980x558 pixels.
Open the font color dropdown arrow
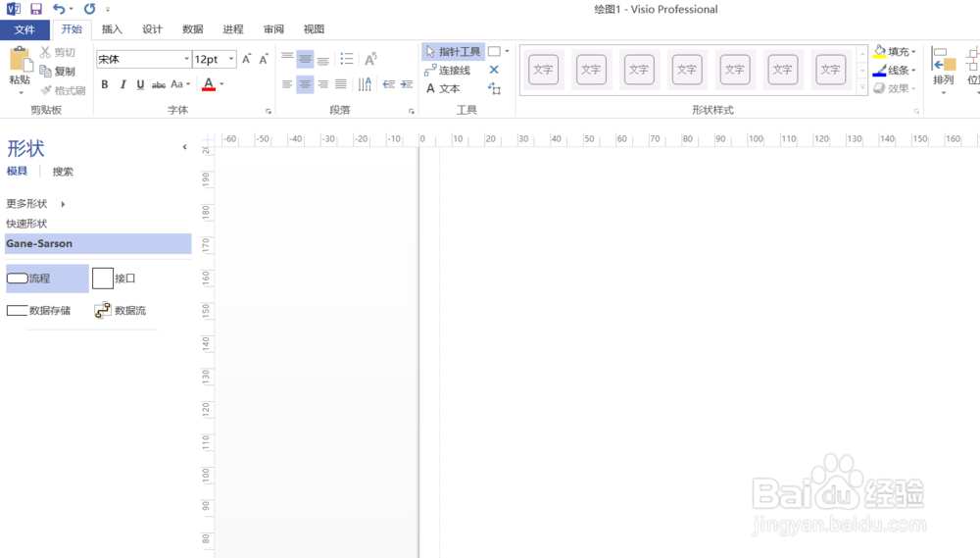(221, 83)
